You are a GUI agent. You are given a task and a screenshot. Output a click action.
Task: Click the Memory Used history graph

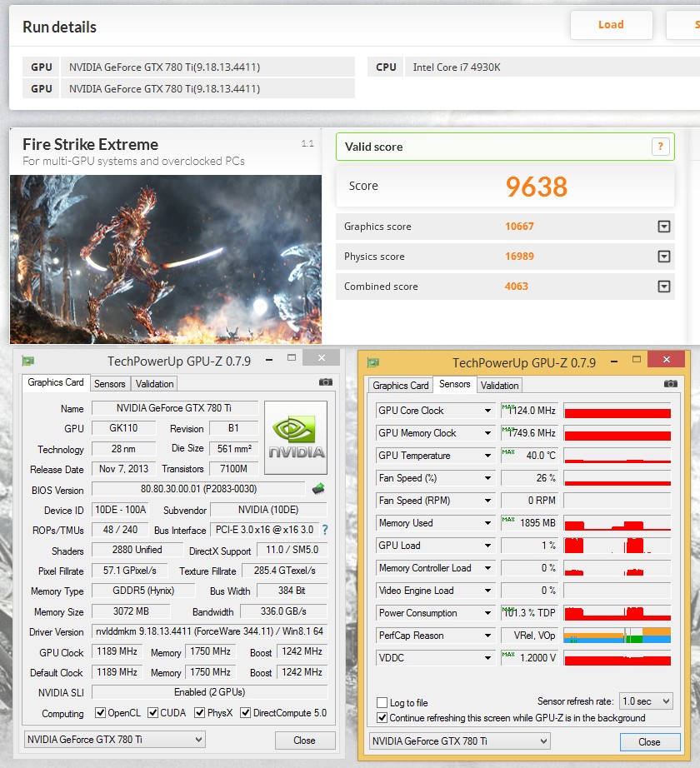(x=617, y=523)
